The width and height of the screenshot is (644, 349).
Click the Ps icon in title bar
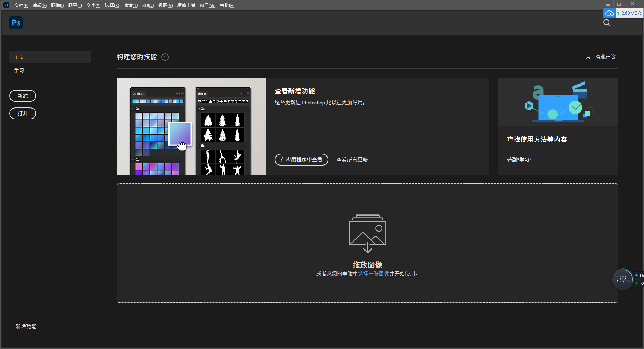click(6, 5)
